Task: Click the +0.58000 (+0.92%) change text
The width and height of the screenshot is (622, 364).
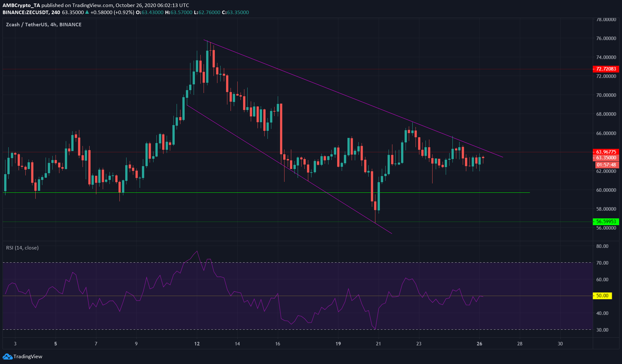Action: point(112,12)
